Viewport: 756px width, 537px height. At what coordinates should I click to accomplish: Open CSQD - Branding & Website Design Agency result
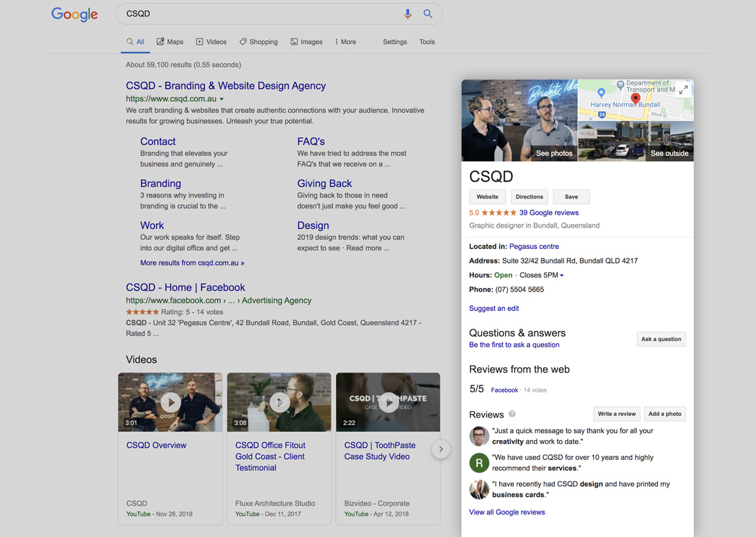pos(225,86)
